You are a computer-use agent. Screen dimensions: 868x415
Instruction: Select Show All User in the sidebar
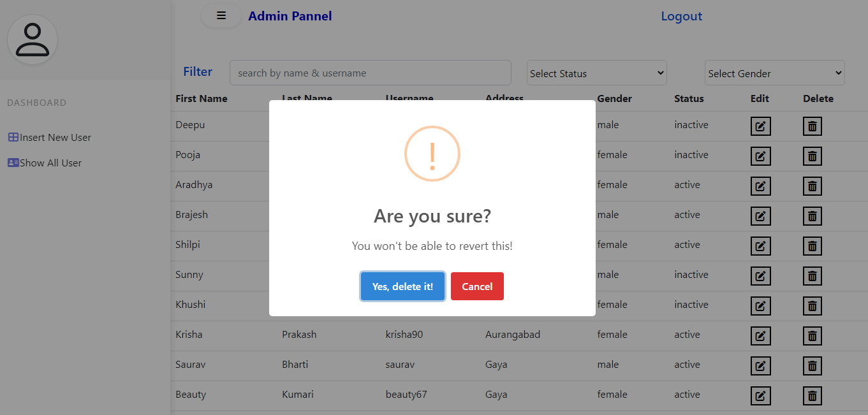pos(50,163)
